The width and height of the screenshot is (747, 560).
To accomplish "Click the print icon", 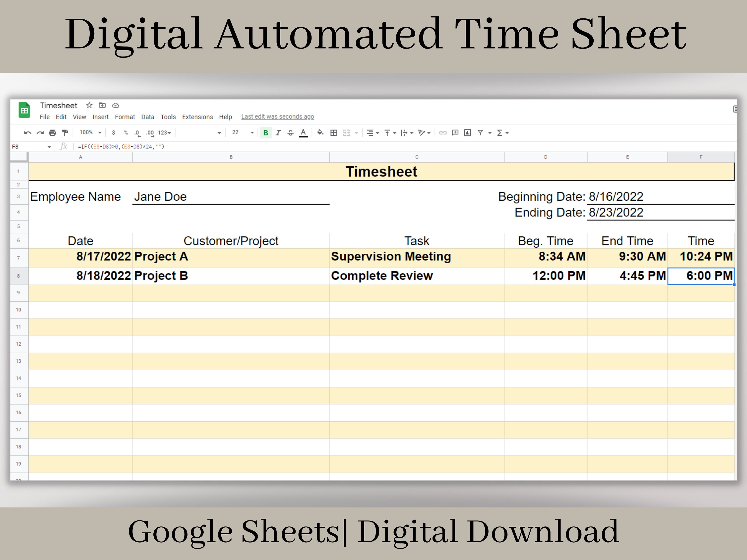I will (52, 133).
